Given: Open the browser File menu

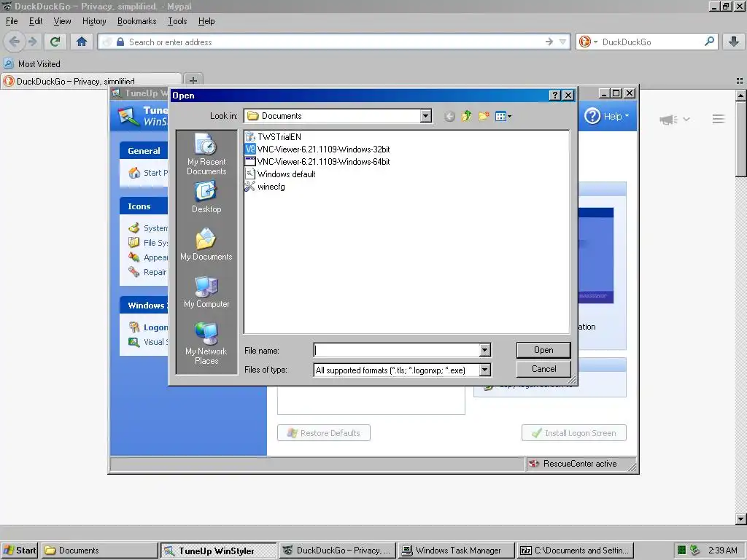Looking at the screenshot, I should click(12, 21).
